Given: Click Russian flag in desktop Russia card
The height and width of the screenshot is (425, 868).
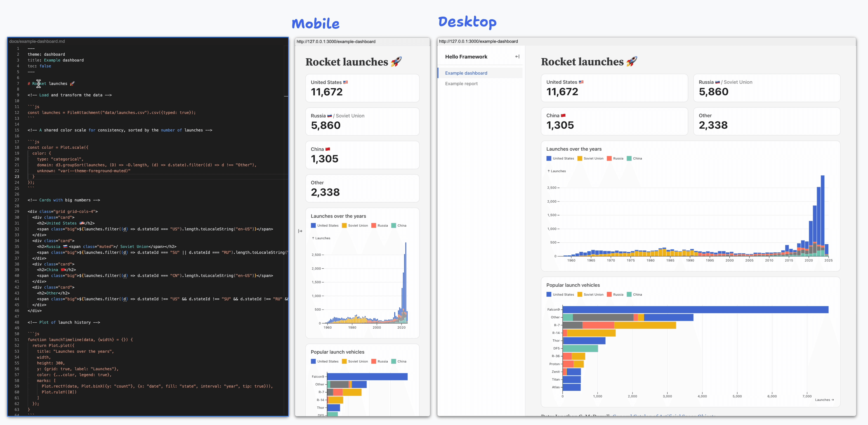Looking at the screenshot, I should coord(717,82).
